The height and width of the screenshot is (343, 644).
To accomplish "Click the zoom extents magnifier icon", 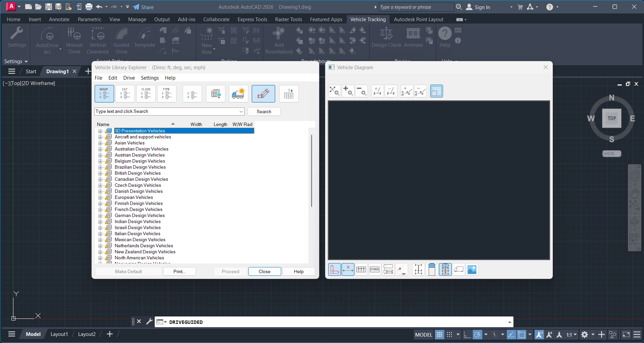I will (x=334, y=91).
